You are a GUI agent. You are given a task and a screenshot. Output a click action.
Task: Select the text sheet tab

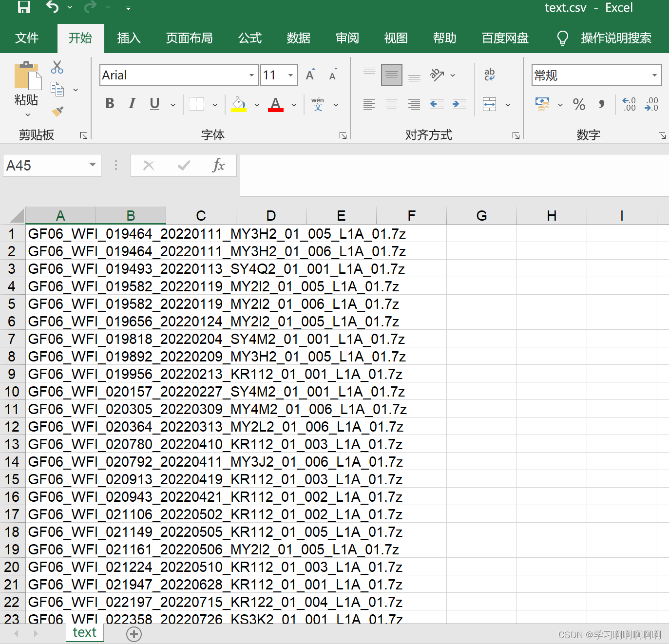pyautogui.click(x=84, y=632)
